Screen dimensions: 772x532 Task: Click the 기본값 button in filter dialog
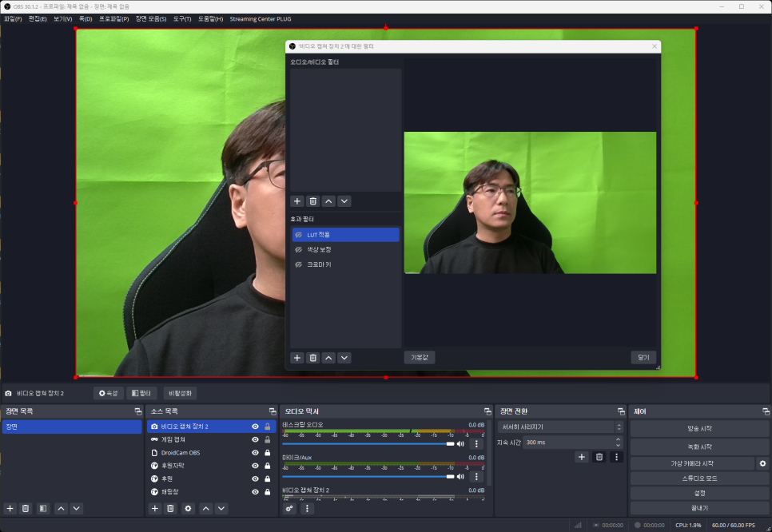coord(420,358)
